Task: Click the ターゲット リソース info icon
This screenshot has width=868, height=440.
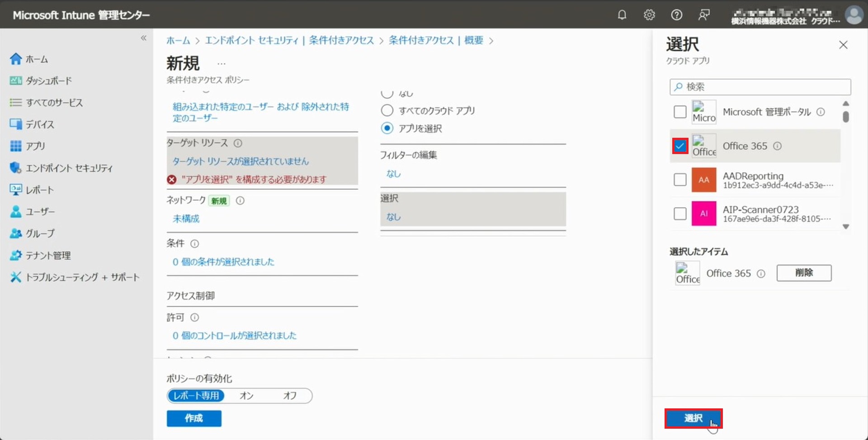Action: click(238, 143)
